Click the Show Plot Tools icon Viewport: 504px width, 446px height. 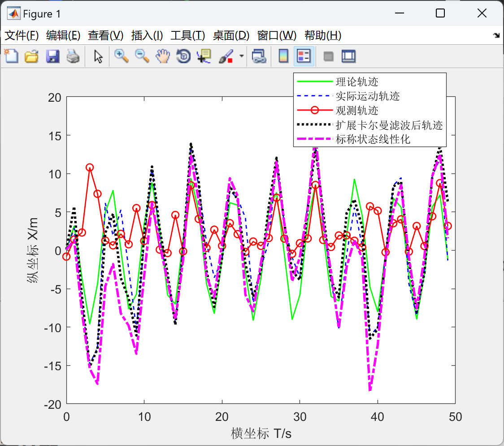[x=349, y=56]
